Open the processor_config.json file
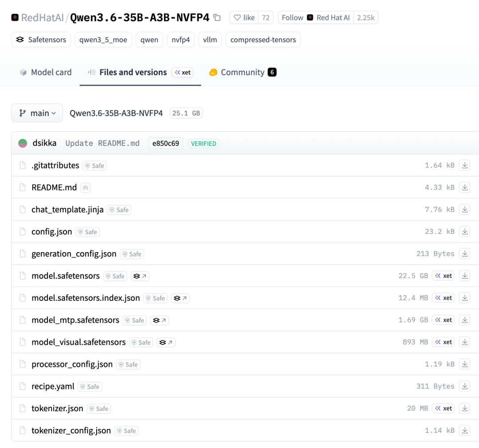Viewport: 479px width, 448px height. tap(72, 364)
